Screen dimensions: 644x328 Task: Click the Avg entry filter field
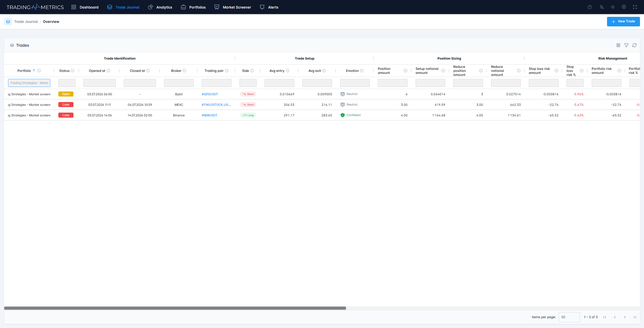[x=279, y=83]
